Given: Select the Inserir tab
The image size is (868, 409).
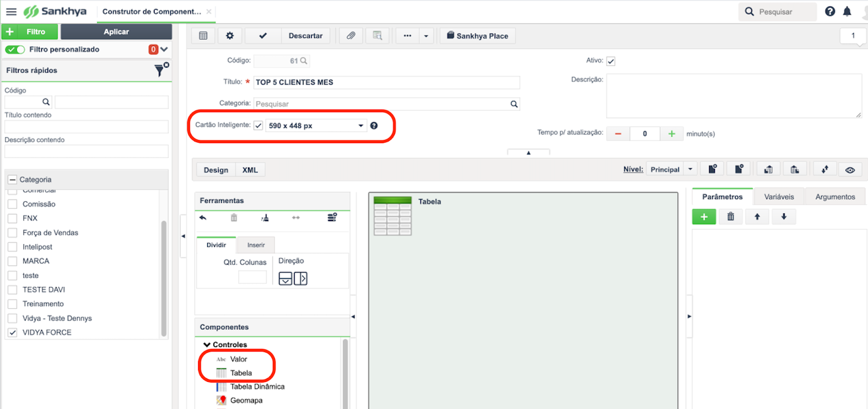Looking at the screenshot, I should pos(256,245).
